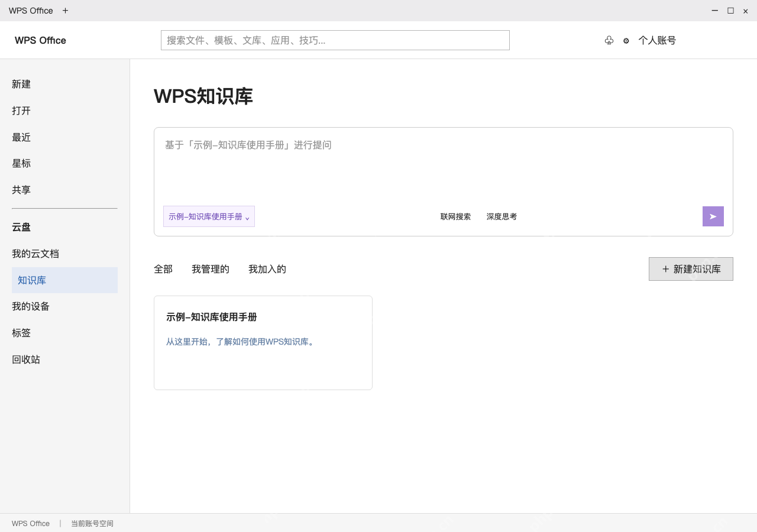
Task: Minimize the WPS Office window
Action: [x=715, y=11]
